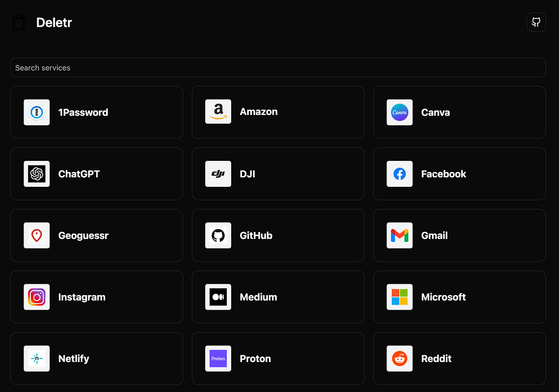Click the Gmail envelope icon
The height and width of the screenshot is (392, 559).
(400, 235)
